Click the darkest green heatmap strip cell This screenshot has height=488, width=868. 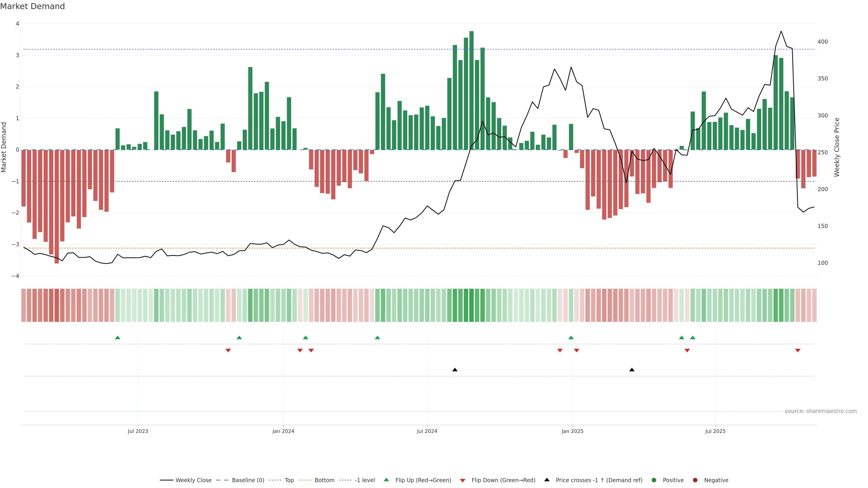click(471, 305)
